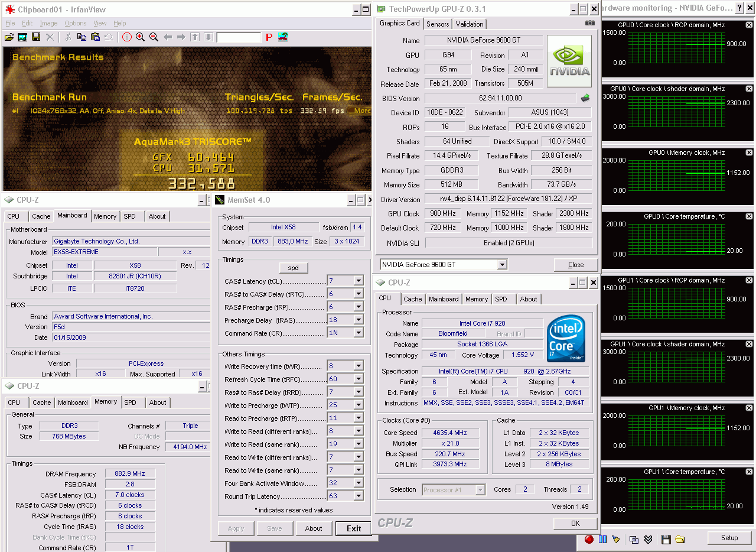
Task: Click the Save floppy icon in IrfanView toolbar
Action: [x=36, y=37]
